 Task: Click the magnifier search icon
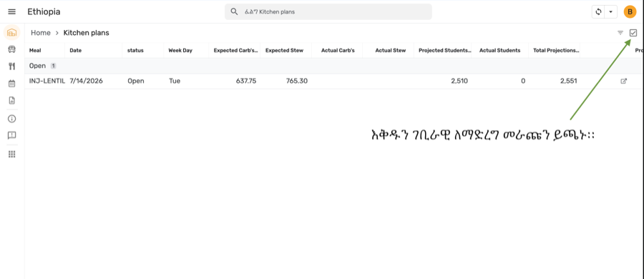(x=234, y=11)
